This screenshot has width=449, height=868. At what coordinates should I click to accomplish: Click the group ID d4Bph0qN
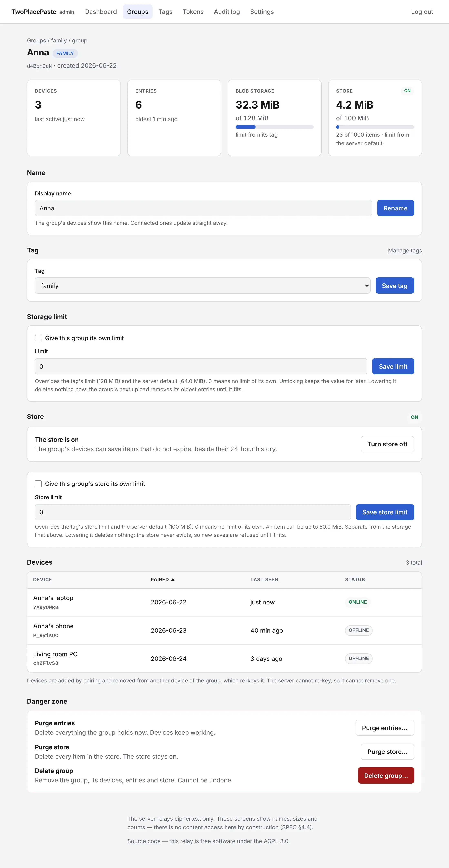39,66
